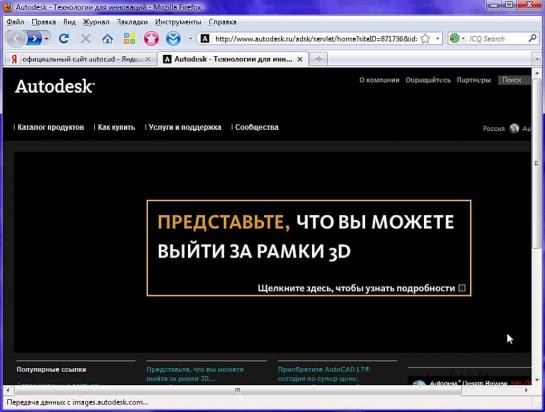545x412 pixels.
Task: Click the 3D banner headline
Action: [306, 236]
